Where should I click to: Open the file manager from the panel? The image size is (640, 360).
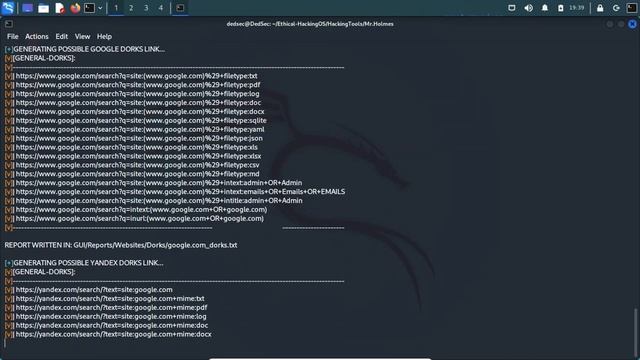click(43, 8)
